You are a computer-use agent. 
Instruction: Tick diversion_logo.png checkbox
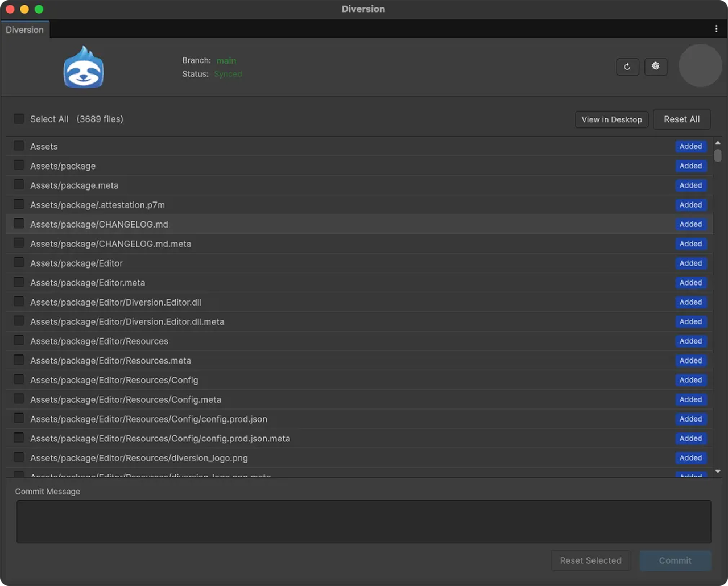click(x=19, y=457)
